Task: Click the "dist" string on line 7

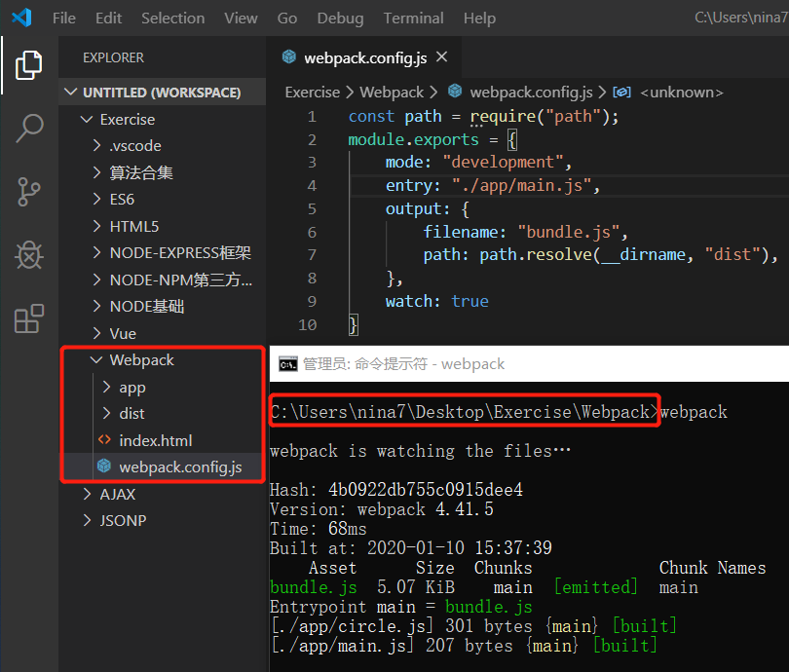Action: (732, 254)
